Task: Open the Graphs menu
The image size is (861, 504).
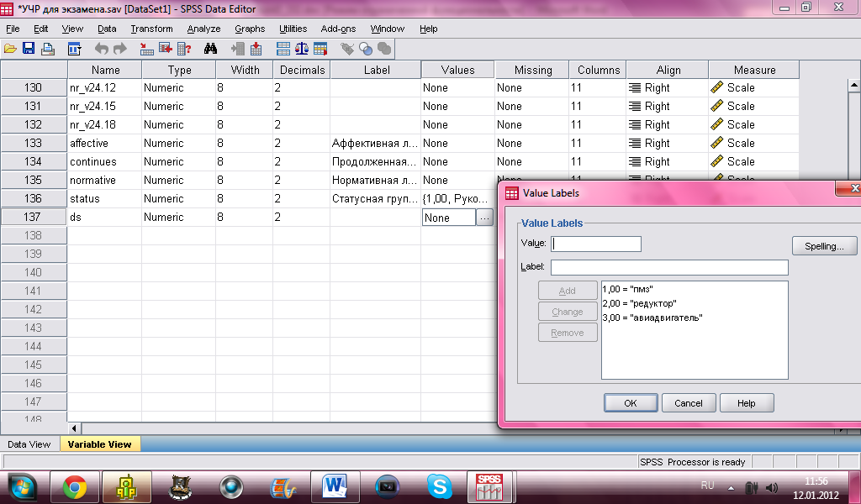Action: click(x=250, y=29)
